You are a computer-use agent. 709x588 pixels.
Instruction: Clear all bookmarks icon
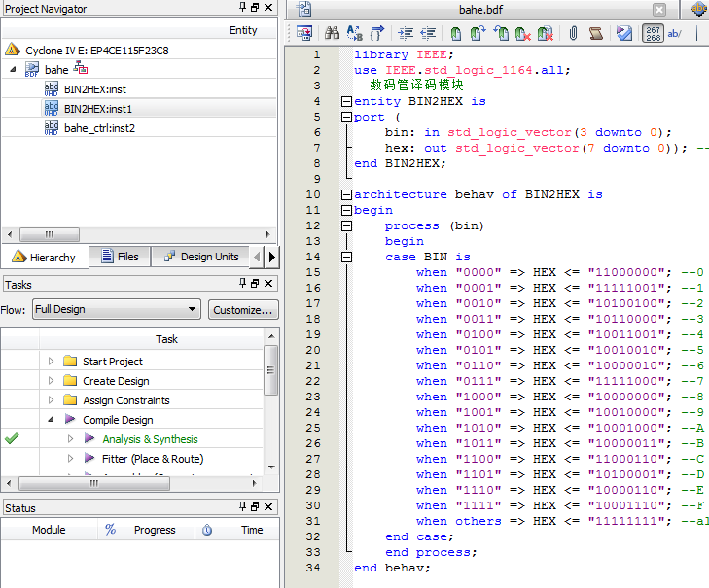546,33
